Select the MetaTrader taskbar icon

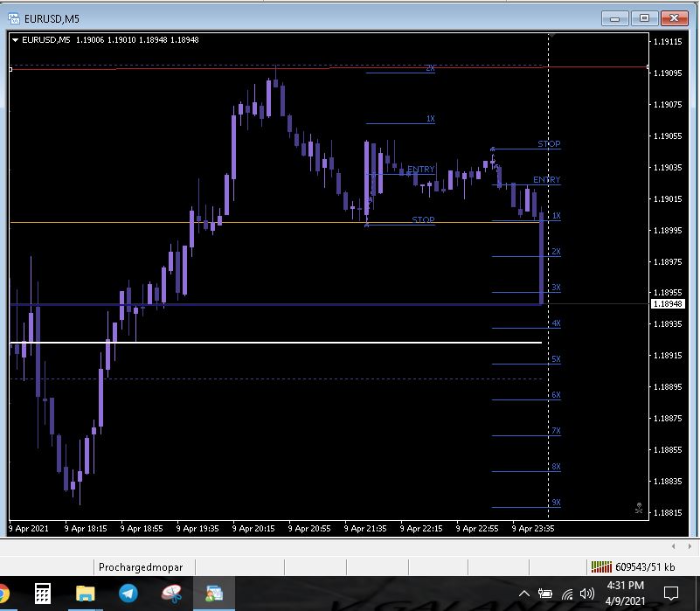[x=214, y=594]
